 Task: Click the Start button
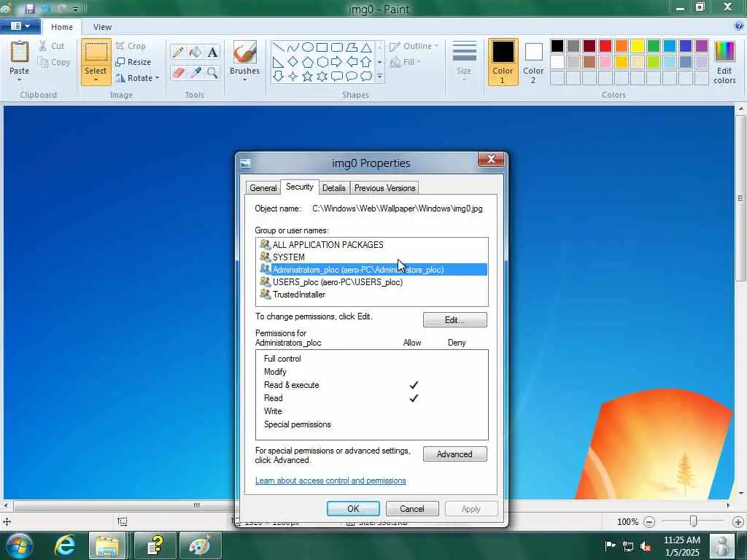pos(20,545)
